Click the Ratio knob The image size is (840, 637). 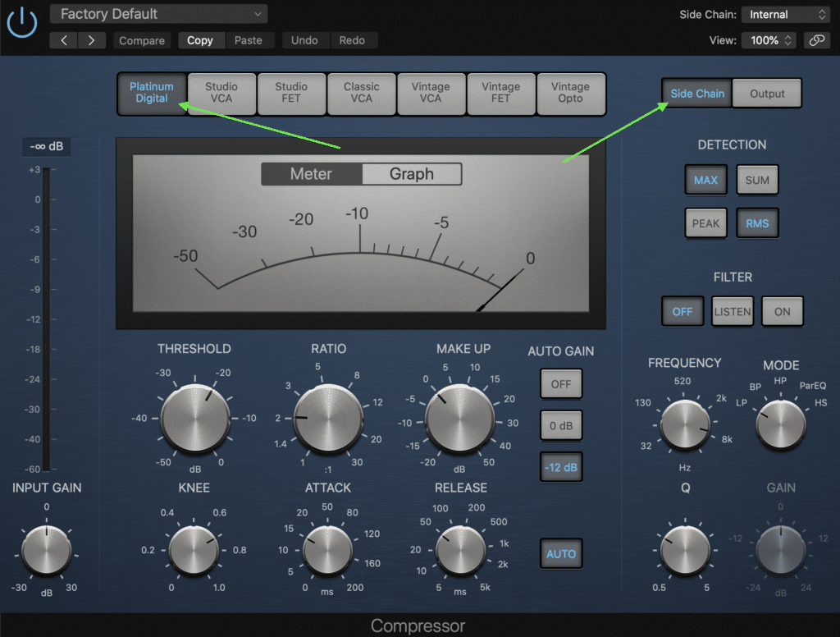(328, 418)
